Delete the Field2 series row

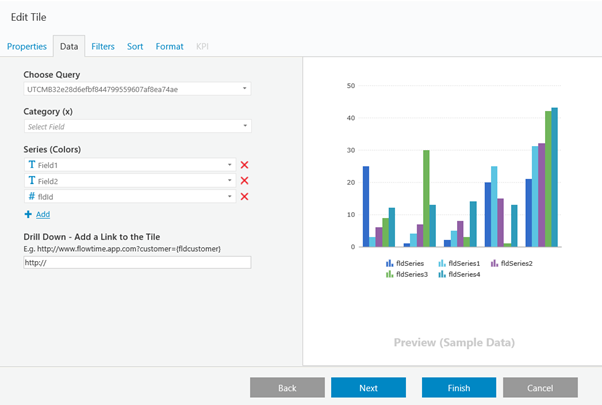[244, 181]
